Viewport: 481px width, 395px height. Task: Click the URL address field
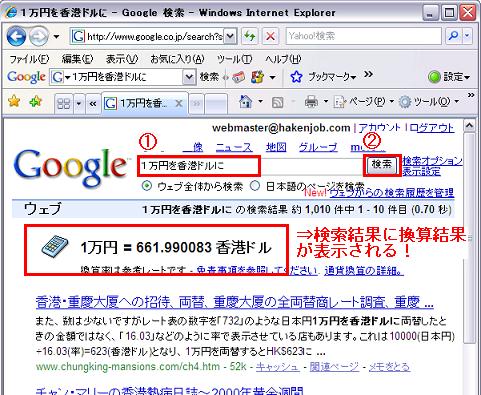(147, 36)
